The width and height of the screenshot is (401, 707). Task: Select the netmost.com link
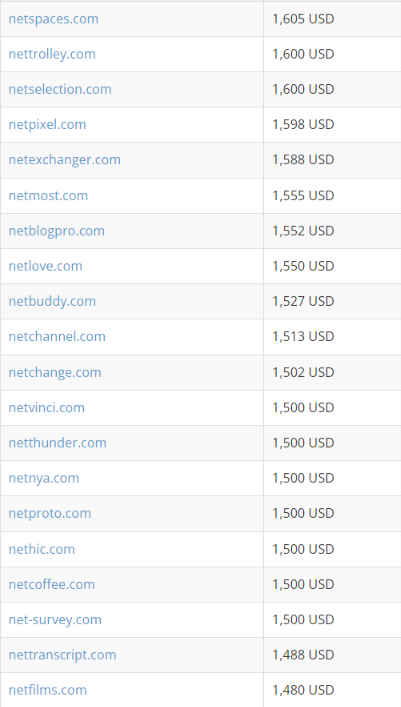[x=48, y=196]
